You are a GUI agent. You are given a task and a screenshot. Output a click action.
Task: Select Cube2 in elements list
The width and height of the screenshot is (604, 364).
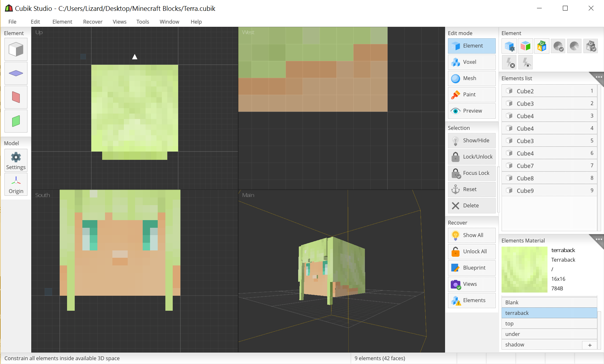[549, 91]
